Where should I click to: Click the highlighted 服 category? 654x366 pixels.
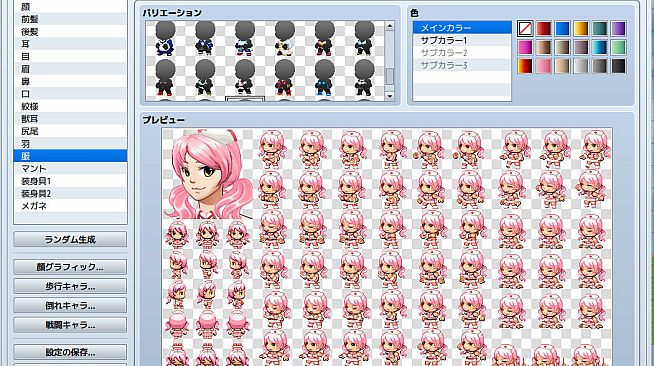click(x=70, y=156)
